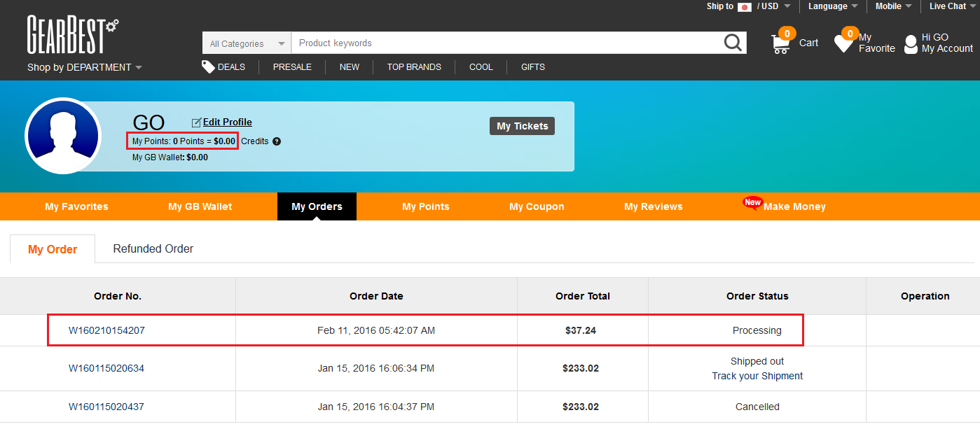980x436 pixels.
Task: Open the Make Money tab
Action: click(794, 206)
